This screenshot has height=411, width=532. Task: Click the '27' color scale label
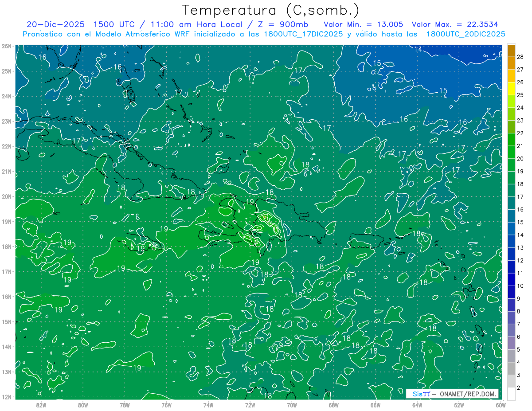click(x=520, y=69)
